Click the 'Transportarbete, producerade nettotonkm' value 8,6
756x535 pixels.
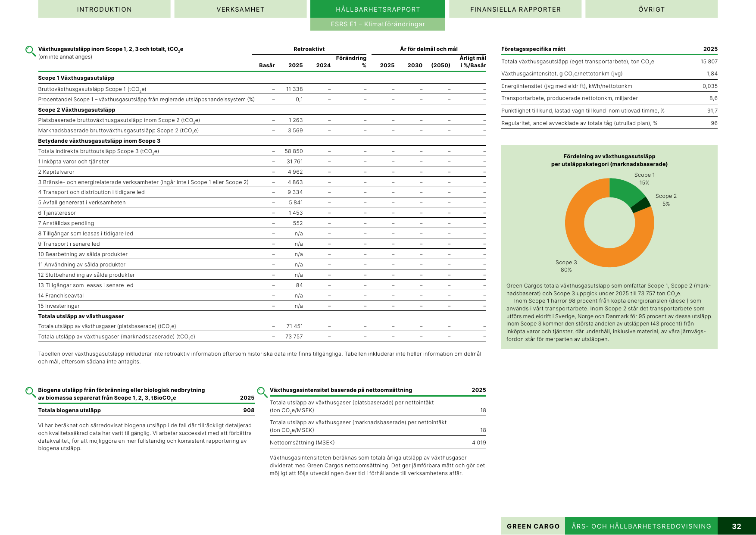(713, 98)
